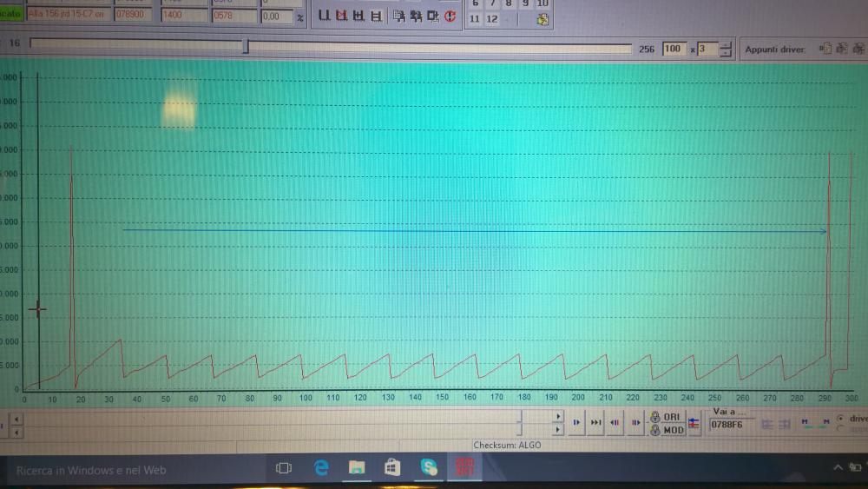Click the MOD lock button
This screenshot has width=868, height=489.
(666, 430)
